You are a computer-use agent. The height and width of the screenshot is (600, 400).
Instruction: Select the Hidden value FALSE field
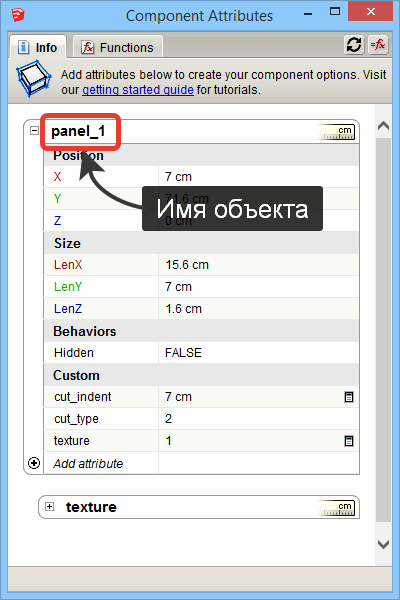(x=259, y=353)
